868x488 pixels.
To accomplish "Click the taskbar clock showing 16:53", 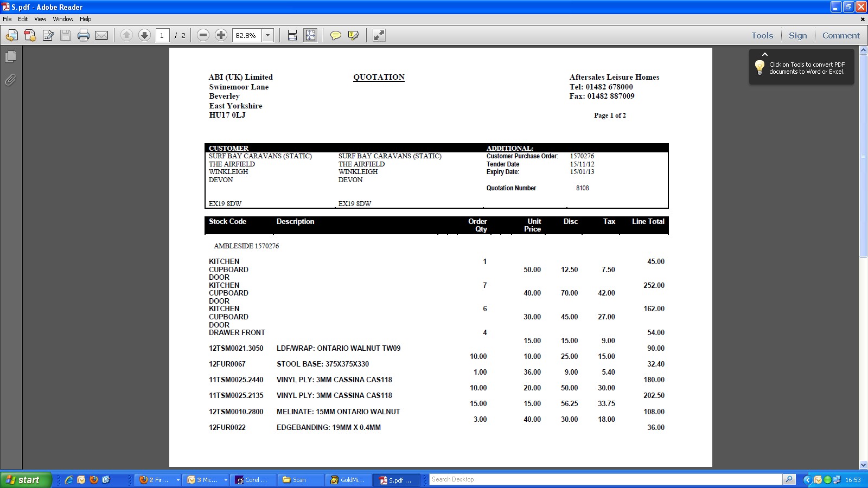I will [853, 480].
